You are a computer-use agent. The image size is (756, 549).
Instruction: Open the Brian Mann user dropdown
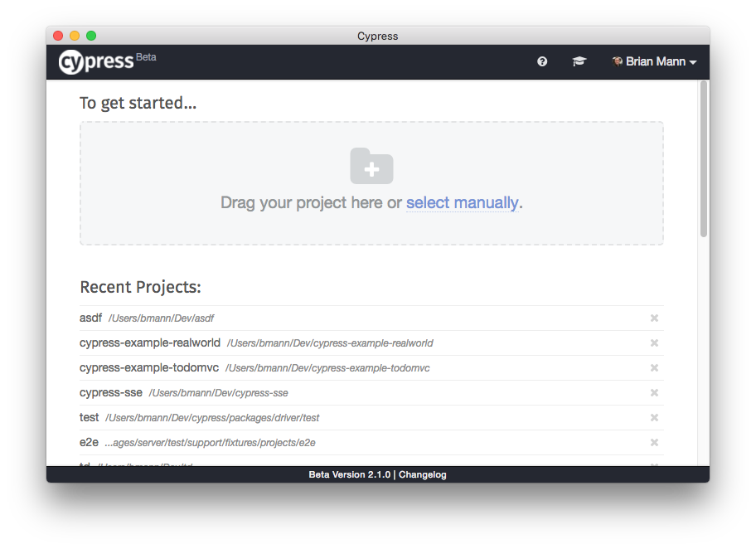pyautogui.click(x=654, y=61)
